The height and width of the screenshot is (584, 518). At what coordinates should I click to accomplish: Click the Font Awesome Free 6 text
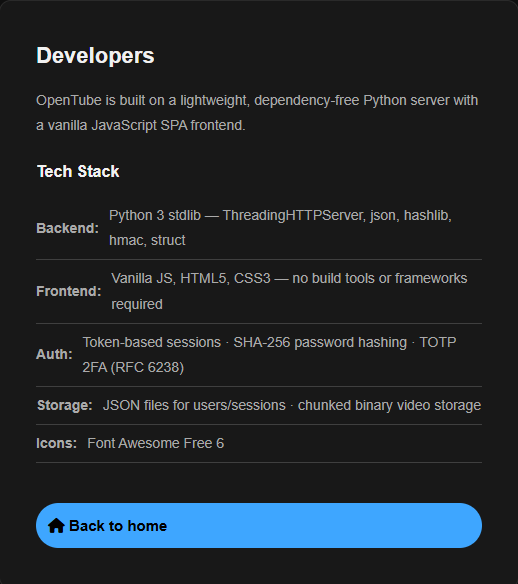156,443
